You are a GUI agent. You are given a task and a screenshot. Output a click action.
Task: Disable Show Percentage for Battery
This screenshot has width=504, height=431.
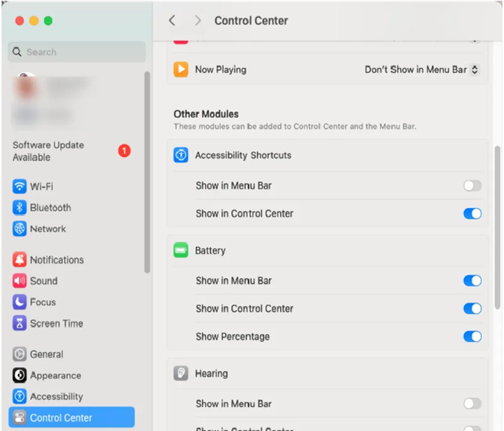pos(471,336)
